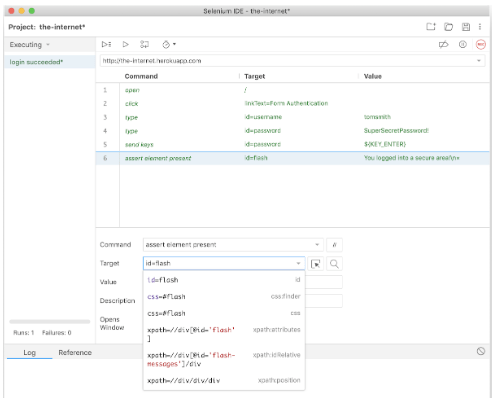This screenshot has height=405, width=502.
Task: Save the project with disk icon
Action: pyautogui.click(x=466, y=27)
